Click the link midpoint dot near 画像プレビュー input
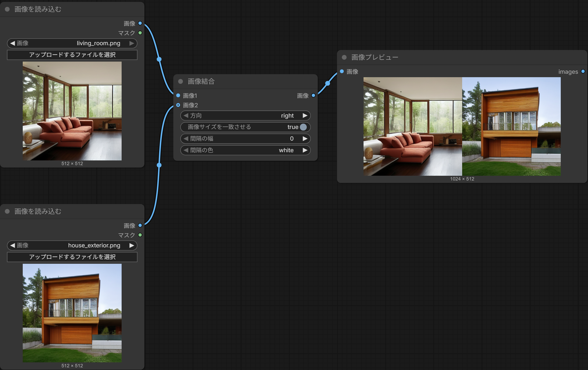 click(327, 83)
